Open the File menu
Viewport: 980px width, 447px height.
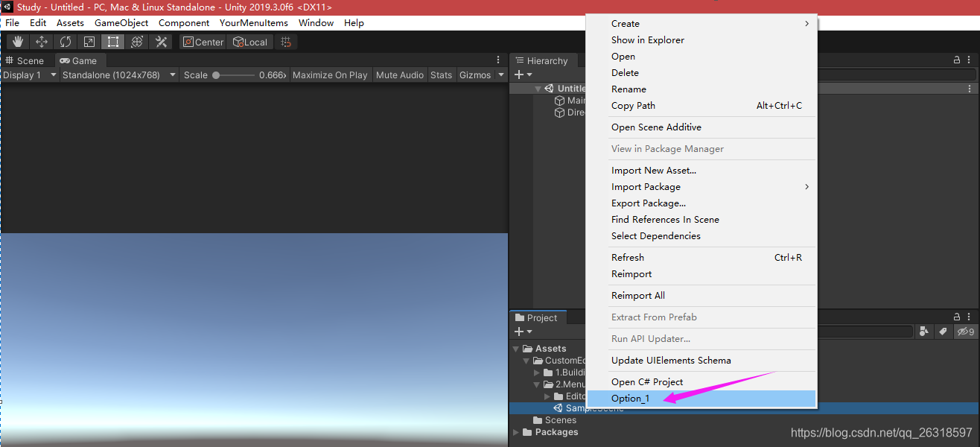[12, 23]
